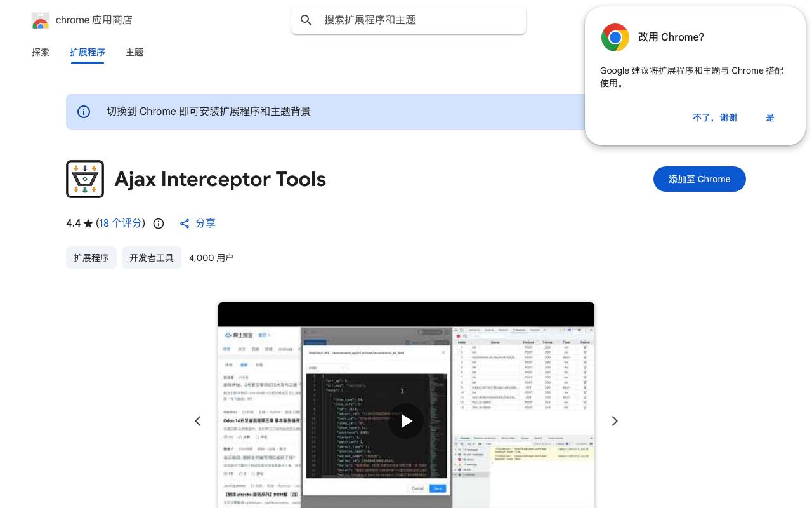Click the 扩展程序 category chip
The height and width of the screenshot is (508, 812).
click(x=91, y=258)
